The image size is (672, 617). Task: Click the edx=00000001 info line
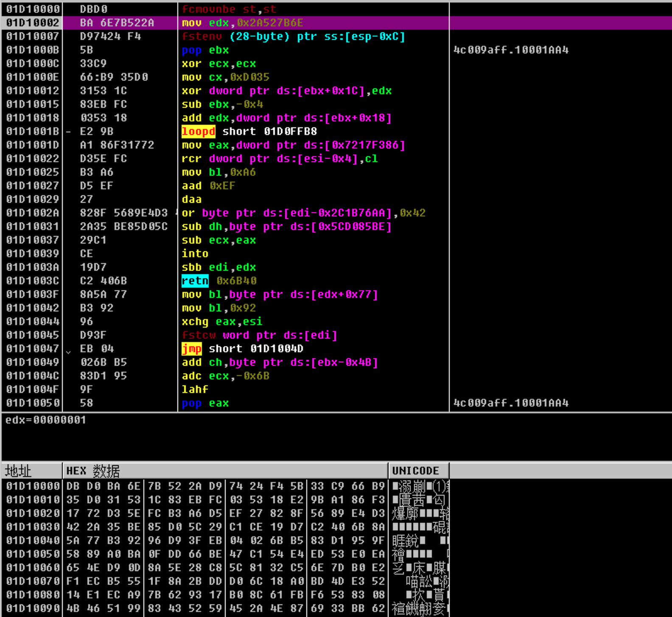(x=46, y=420)
